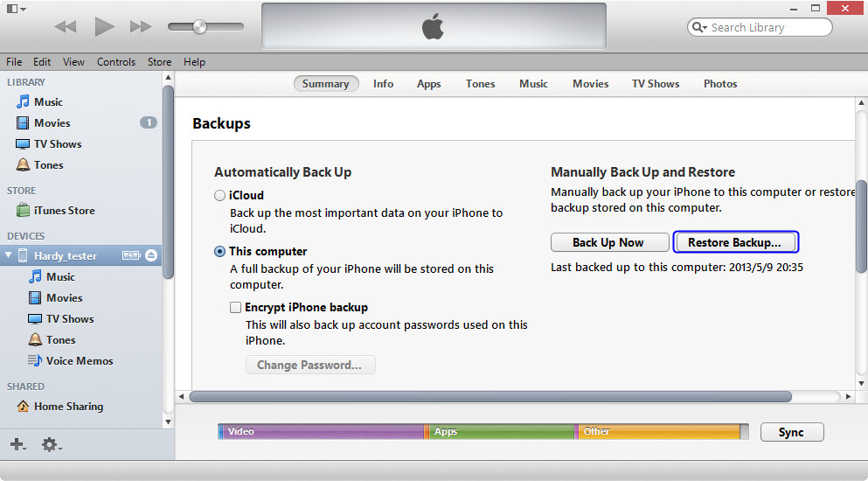
Task: Click the Other segment of capacity bar
Action: pos(659,432)
